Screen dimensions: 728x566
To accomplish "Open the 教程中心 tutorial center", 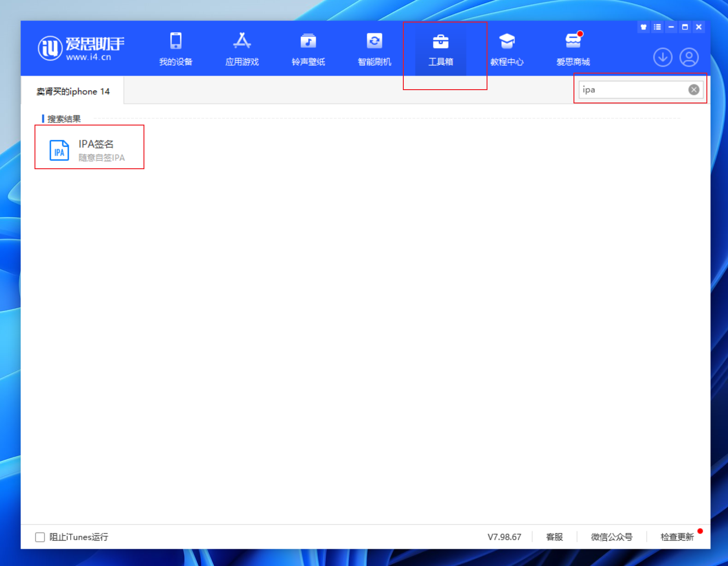I will click(507, 49).
